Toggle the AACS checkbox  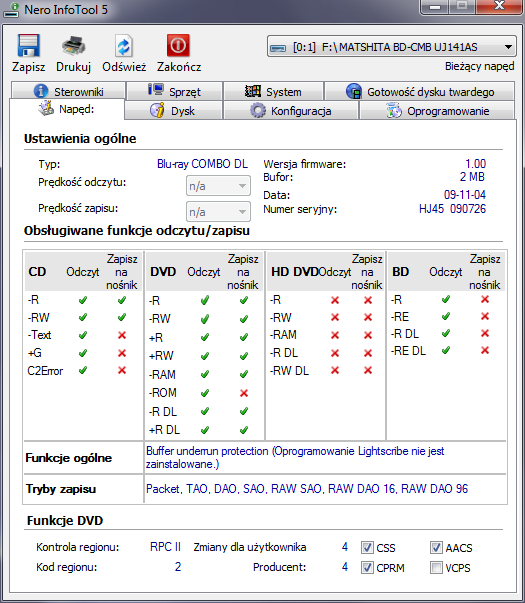[436, 547]
